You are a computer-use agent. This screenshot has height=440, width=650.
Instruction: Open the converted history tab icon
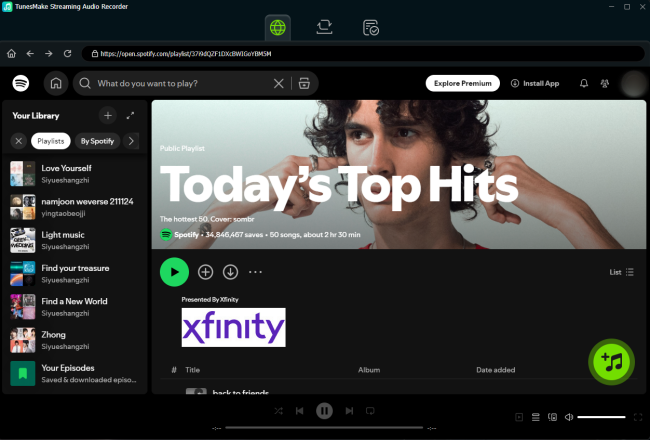pyautogui.click(x=371, y=28)
